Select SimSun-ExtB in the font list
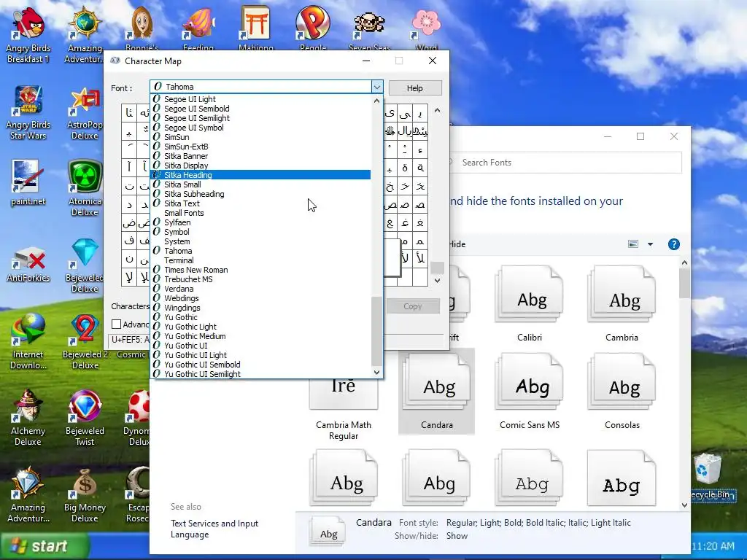Viewport: 747px width, 560px height. [x=260, y=146]
